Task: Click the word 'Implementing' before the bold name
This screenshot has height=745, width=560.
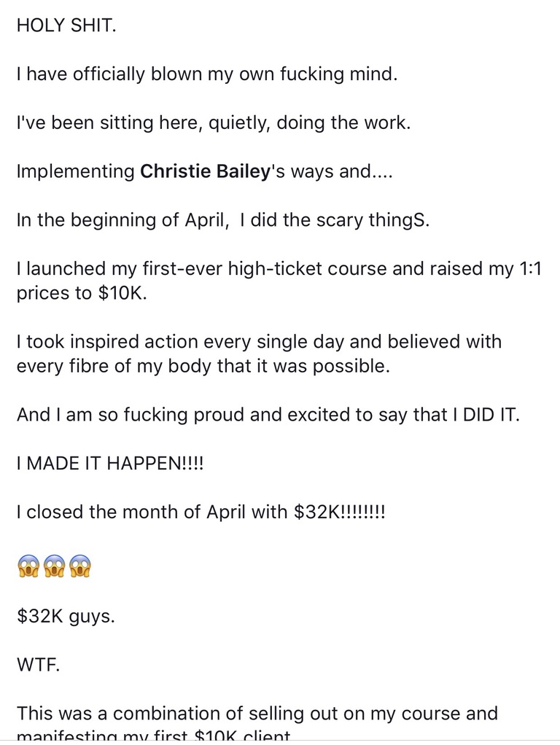Action: [75, 173]
